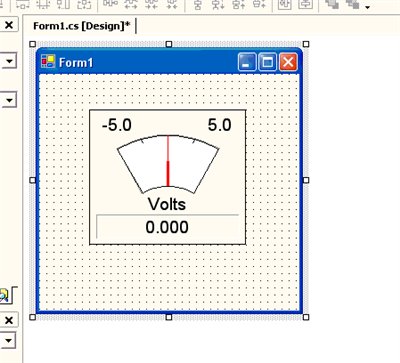The height and width of the screenshot is (363, 400).
Task: Make horizontal spacing equal between controls
Action: point(110,4)
